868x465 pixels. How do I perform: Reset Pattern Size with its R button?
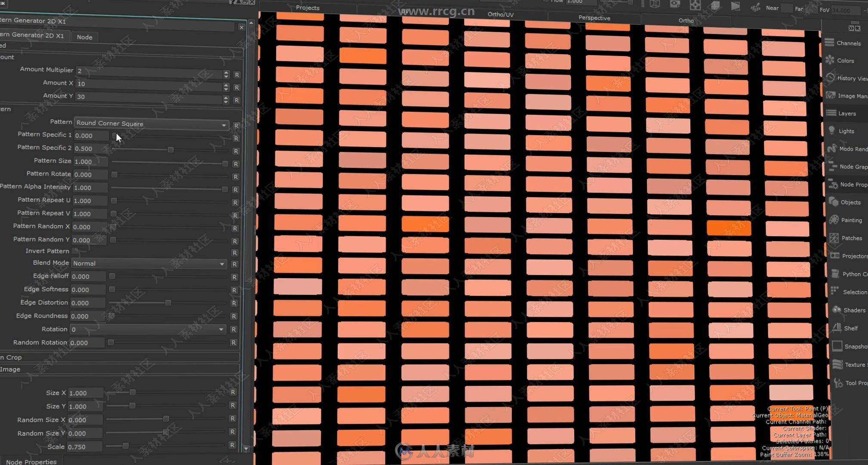(236, 164)
